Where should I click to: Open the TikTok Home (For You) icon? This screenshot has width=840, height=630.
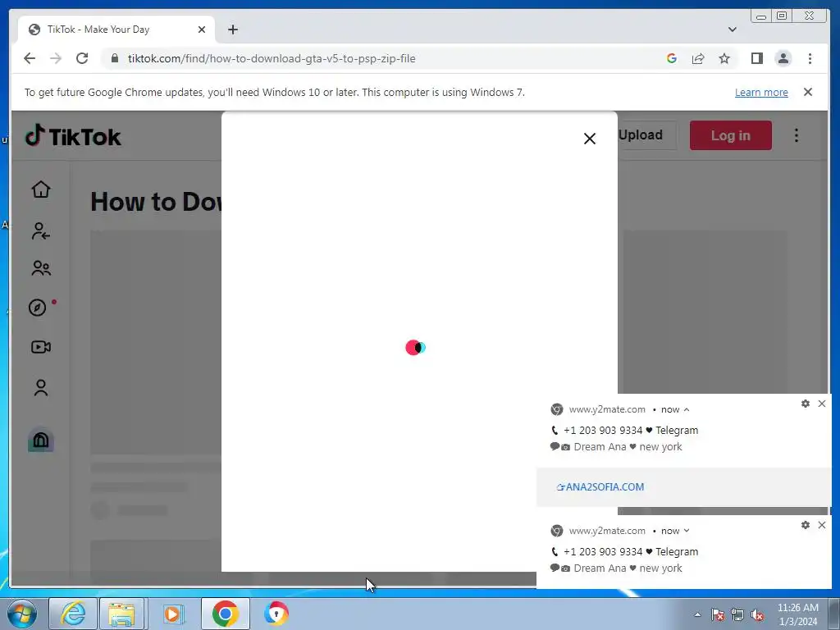tap(41, 189)
